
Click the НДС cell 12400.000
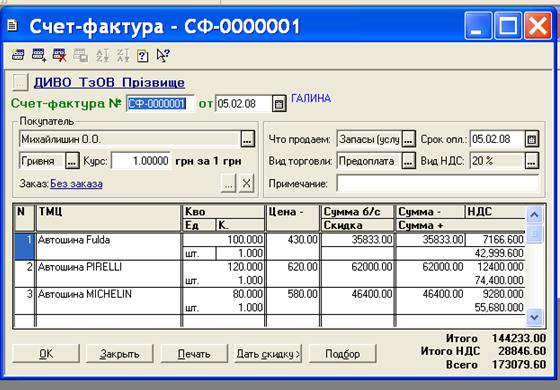coord(495,267)
